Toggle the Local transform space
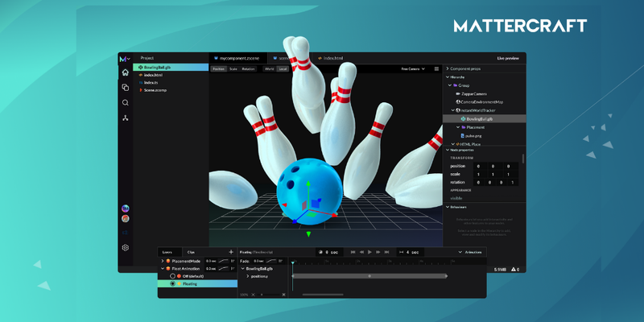Screen dimensions: 644x322 [x=283, y=69]
